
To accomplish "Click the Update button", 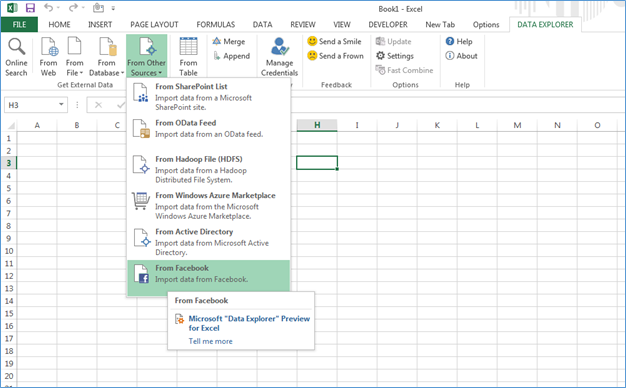I will coord(393,41).
